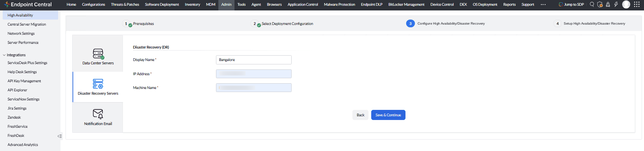644x151 pixels.
Task: Open Server Performance in sidebar
Action: coord(23,42)
